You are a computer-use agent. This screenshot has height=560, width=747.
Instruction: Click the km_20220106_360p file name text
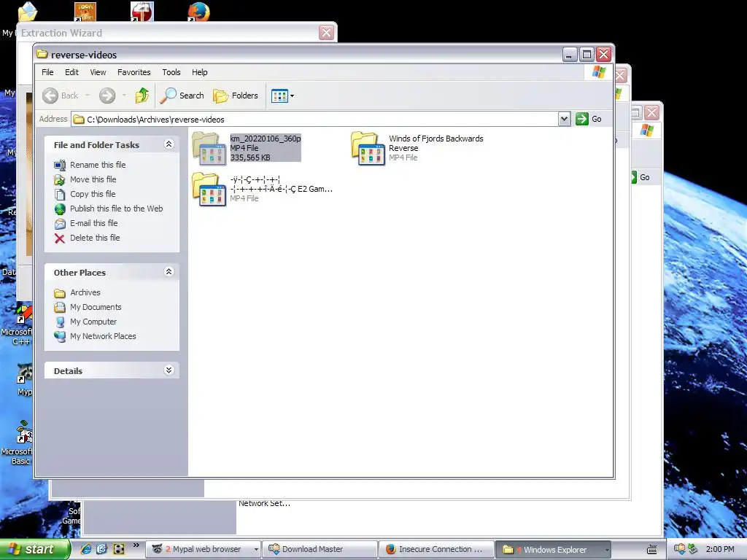tap(266, 139)
